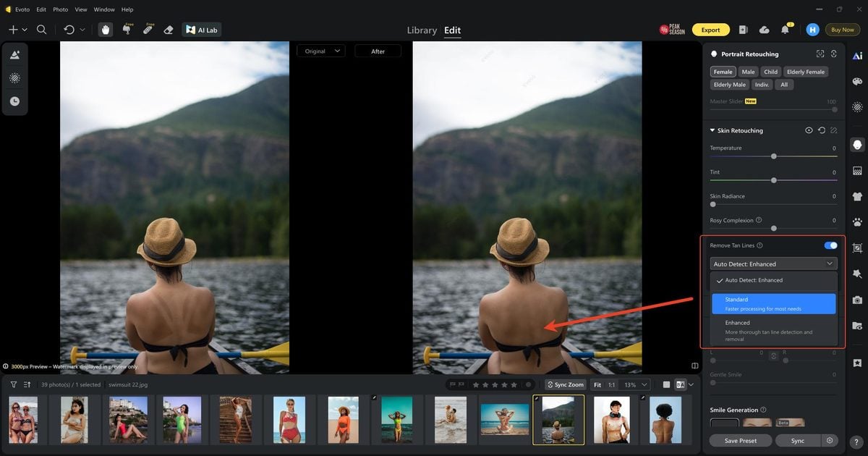Open the color palette adjustments panel
868x456 pixels.
[857, 81]
